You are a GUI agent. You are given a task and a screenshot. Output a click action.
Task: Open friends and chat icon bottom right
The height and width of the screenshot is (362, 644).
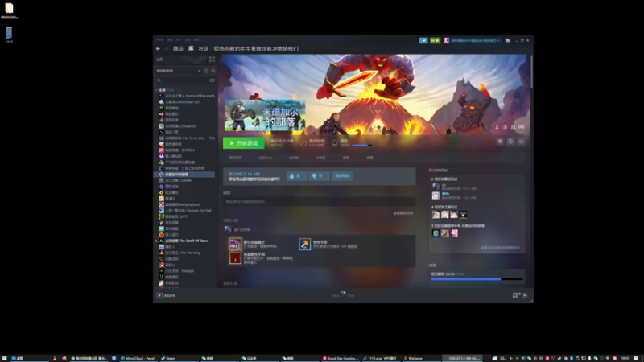pos(520,295)
